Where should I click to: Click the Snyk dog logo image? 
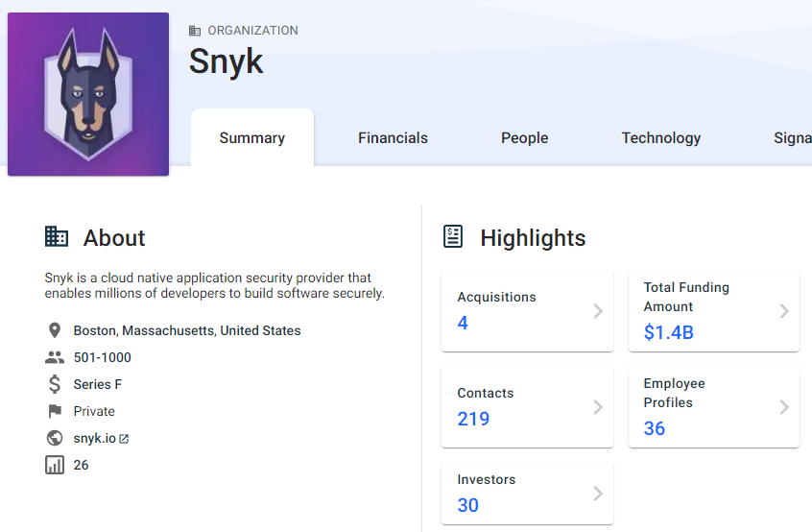88,94
